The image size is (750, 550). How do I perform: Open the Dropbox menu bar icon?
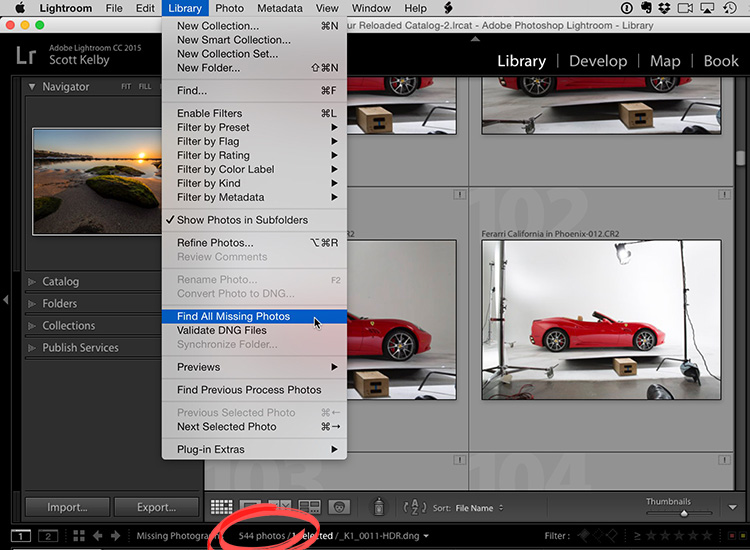[x=664, y=8]
